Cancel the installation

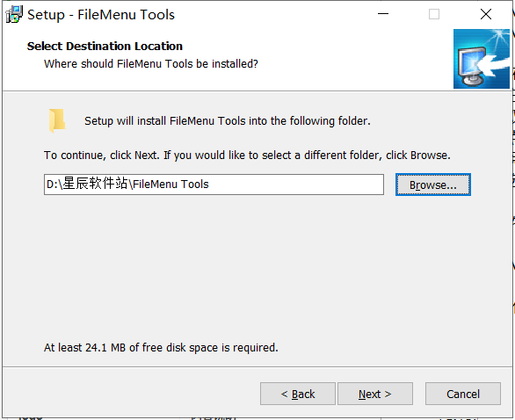pos(463,394)
